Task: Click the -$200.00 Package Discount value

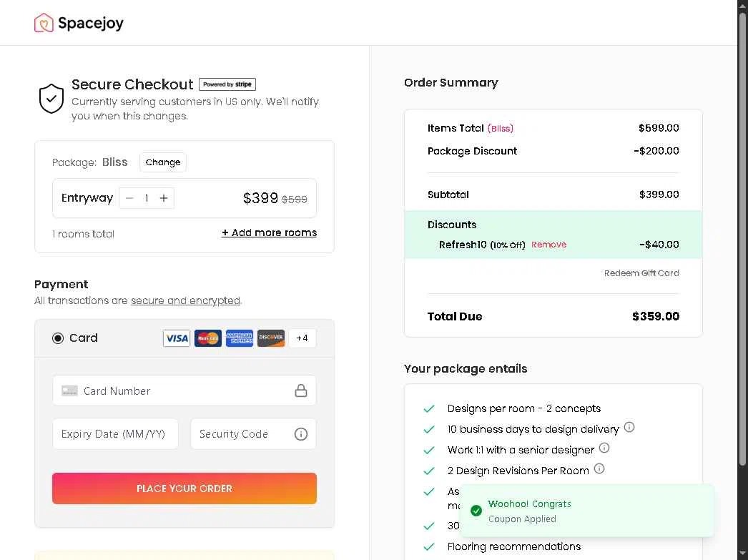Action: 656,151
